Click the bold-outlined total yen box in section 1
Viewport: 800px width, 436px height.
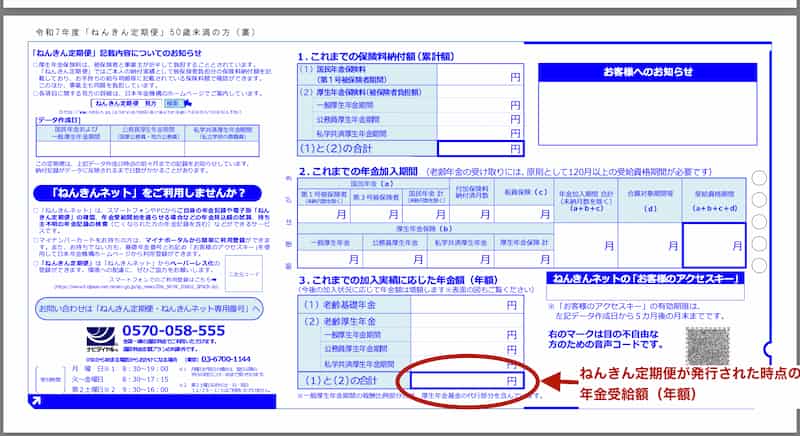click(x=480, y=148)
